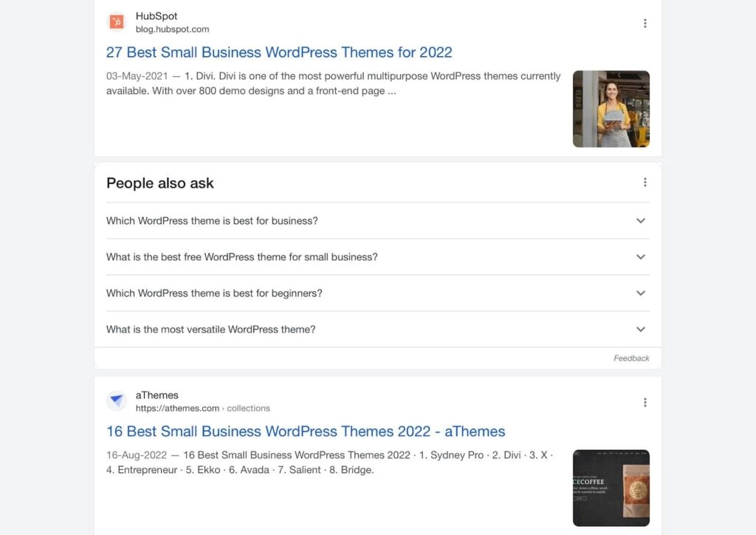
Task: Expand chevron for 'best free WordPress theme' question
Action: (x=640, y=257)
